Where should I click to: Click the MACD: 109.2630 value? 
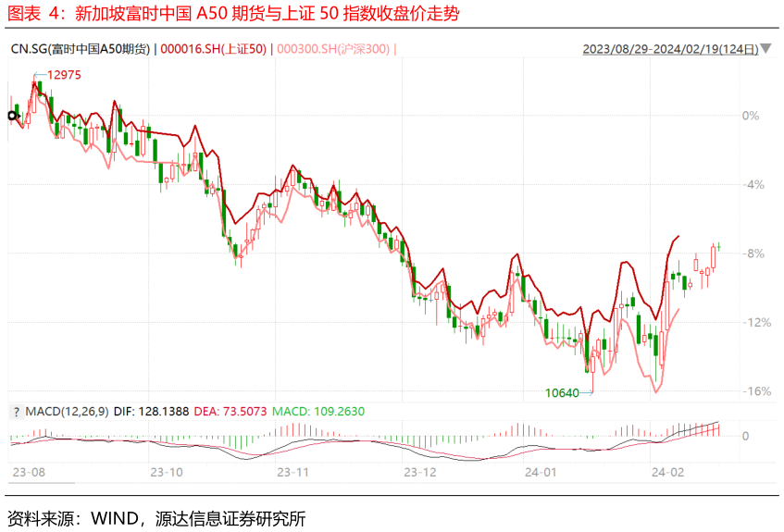pos(318,412)
